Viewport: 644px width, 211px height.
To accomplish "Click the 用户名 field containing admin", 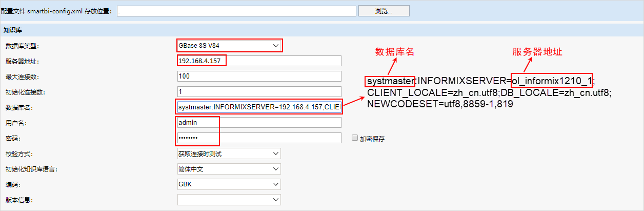I will coord(259,123).
